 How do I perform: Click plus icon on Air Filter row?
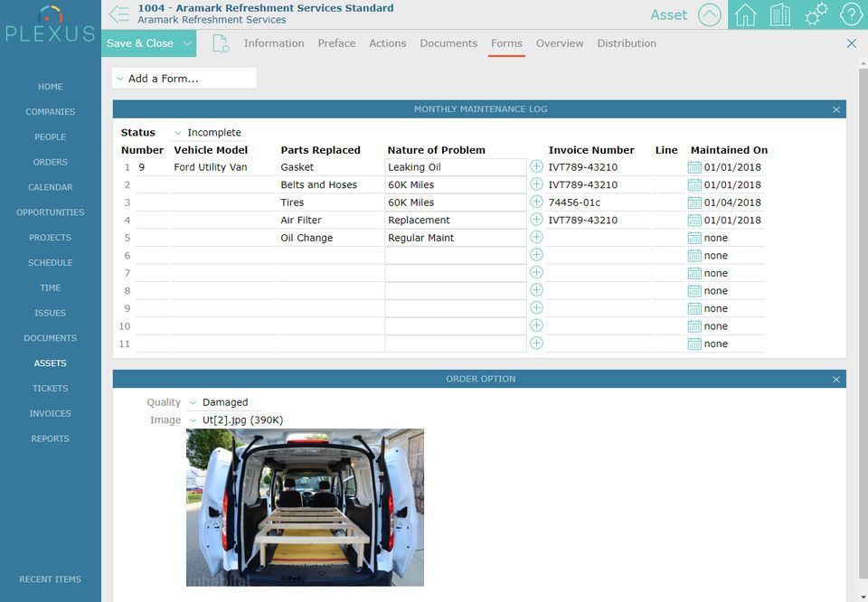pyautogui.click(x=536, y=220)
